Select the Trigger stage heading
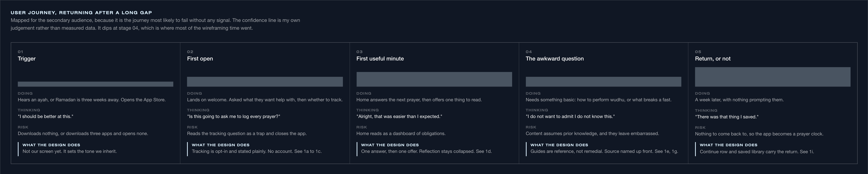 click(x=27, y=59)
